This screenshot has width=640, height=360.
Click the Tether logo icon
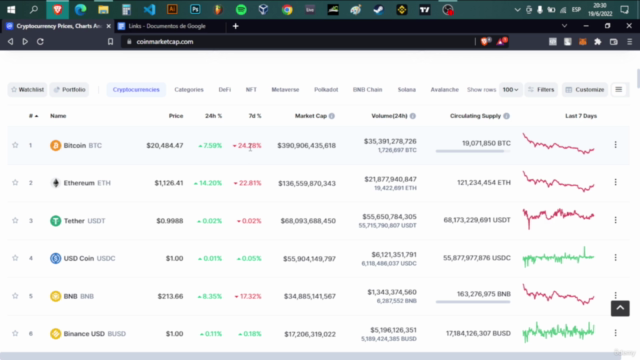click(x=56, y=221)
